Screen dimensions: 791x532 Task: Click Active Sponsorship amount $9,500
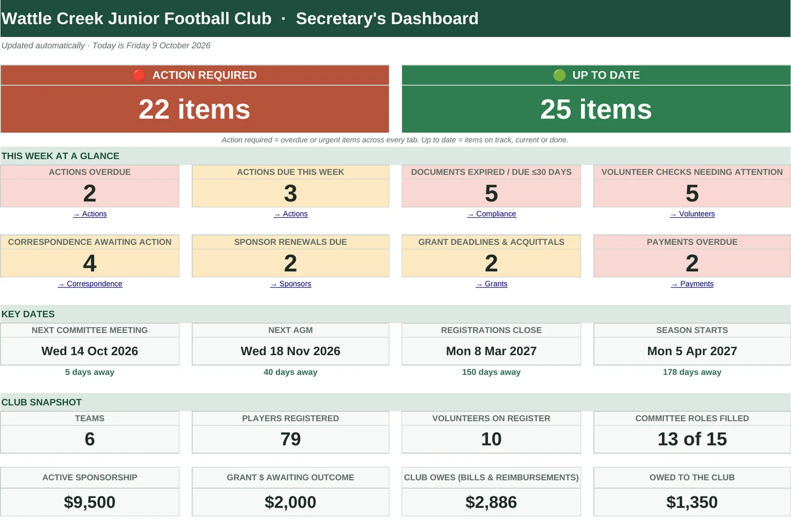(x=90, y=502)
